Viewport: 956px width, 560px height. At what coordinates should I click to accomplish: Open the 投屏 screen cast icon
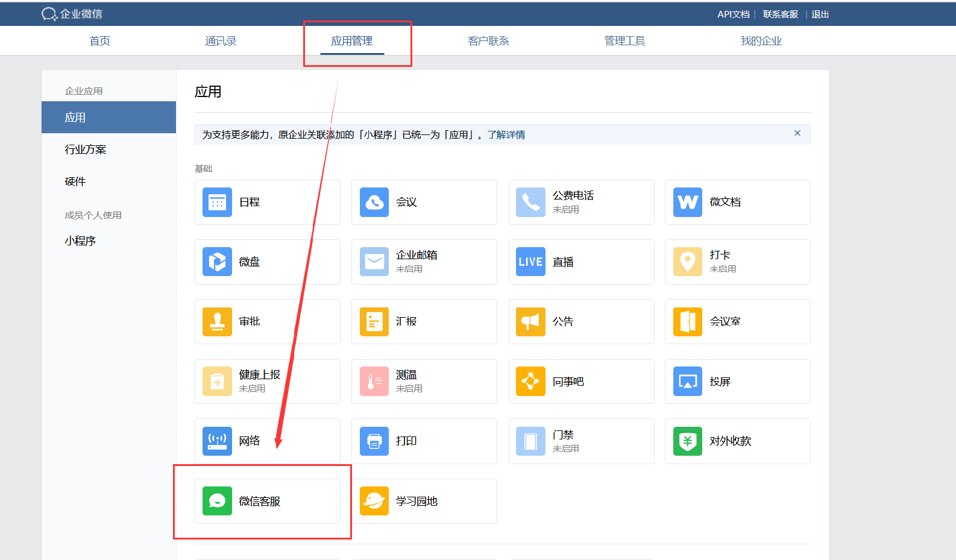coord(688,382)
